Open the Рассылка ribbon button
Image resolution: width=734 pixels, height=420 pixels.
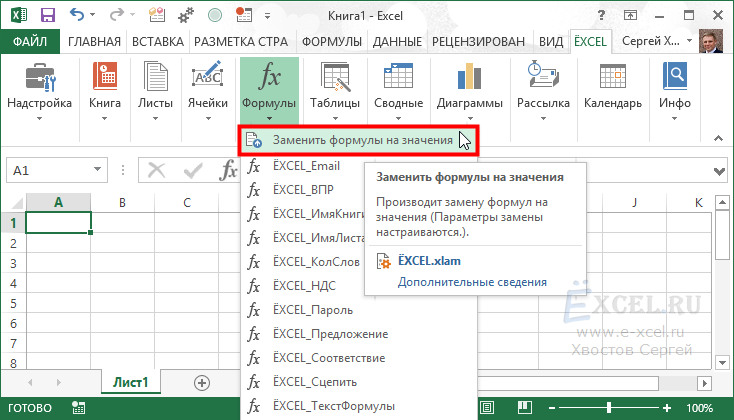pyautogui.click(x=543, y=92)
